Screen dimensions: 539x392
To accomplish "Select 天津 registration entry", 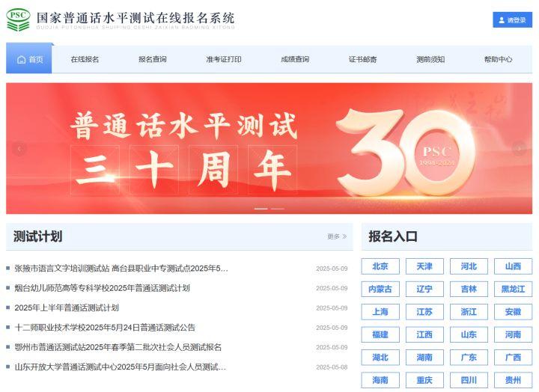I will tap(424, 266).
